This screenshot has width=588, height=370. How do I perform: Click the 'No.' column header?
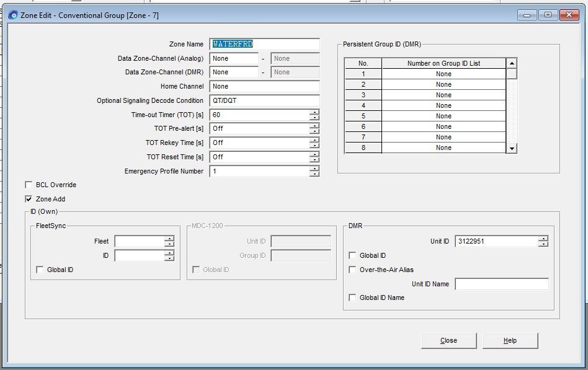point(363,63)
